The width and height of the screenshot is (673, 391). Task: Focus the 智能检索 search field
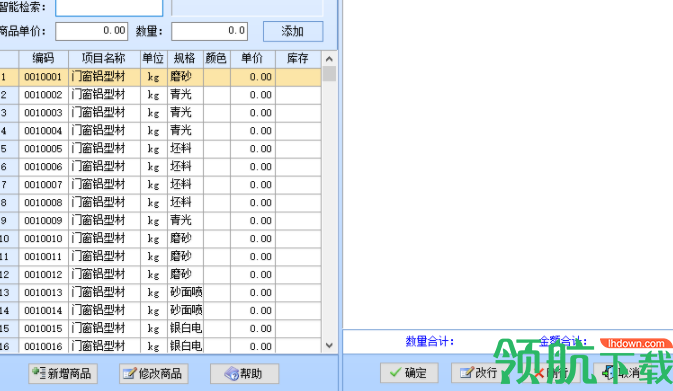click(109, 7)
